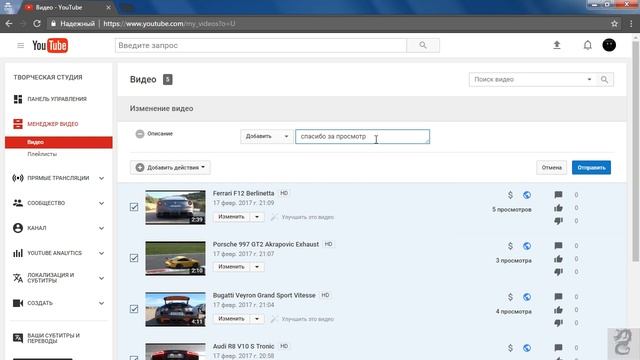The width and height of the screenshot is (640, 360).
Task: Click the Отмена button
Action: pos(551,167)
